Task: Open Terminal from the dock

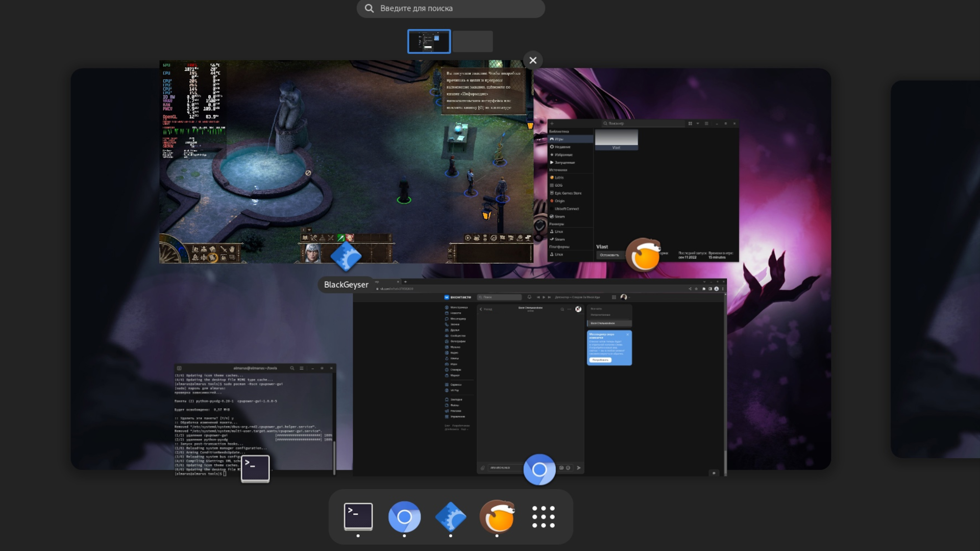Action: click(358, 516)
